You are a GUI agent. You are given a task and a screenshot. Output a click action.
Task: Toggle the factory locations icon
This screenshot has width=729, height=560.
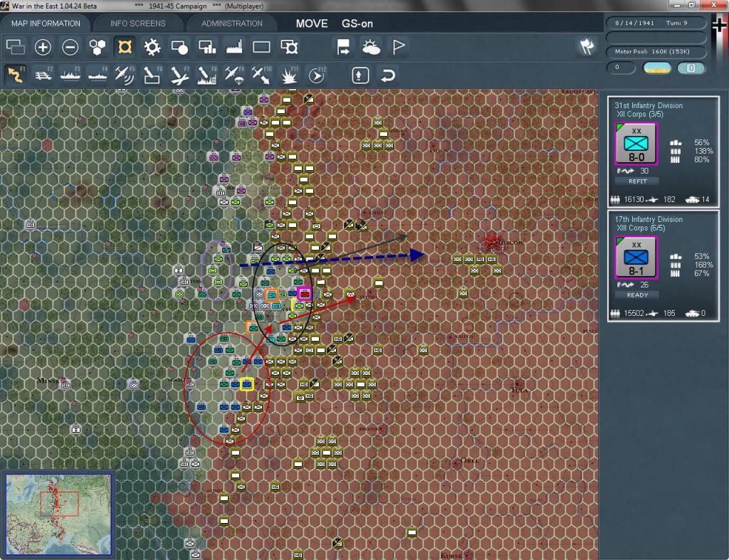click(x=234, y=47)
